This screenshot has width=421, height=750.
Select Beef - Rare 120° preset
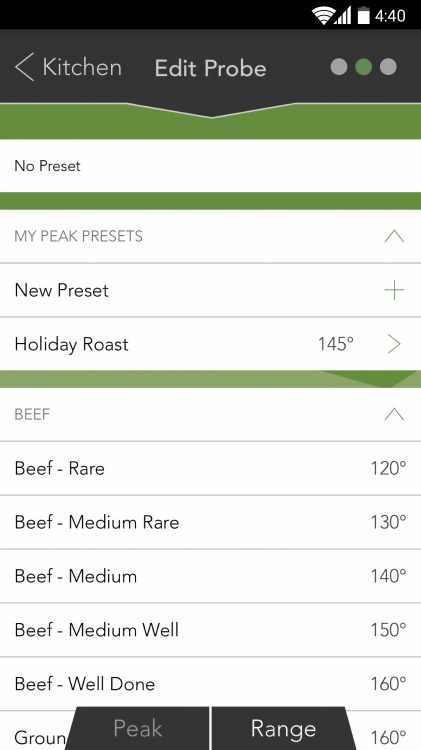[210, 468]
